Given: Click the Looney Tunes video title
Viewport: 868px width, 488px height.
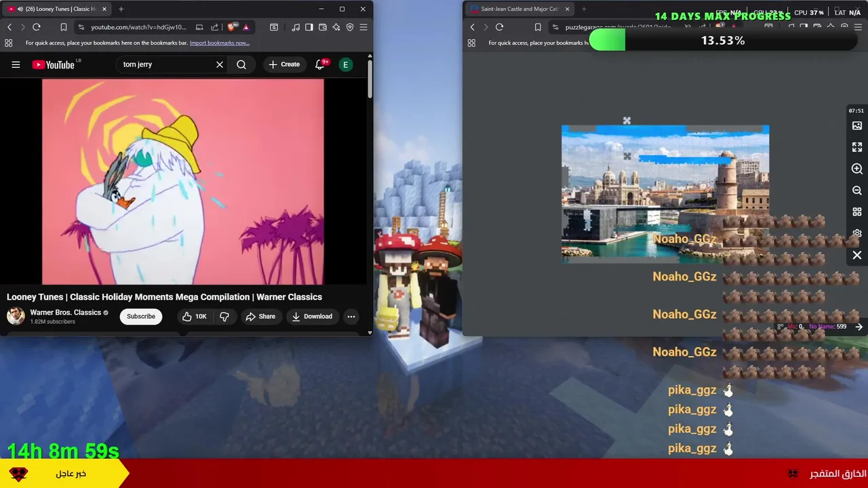Looking at the screenshot, I should click(x=164, y=297).
